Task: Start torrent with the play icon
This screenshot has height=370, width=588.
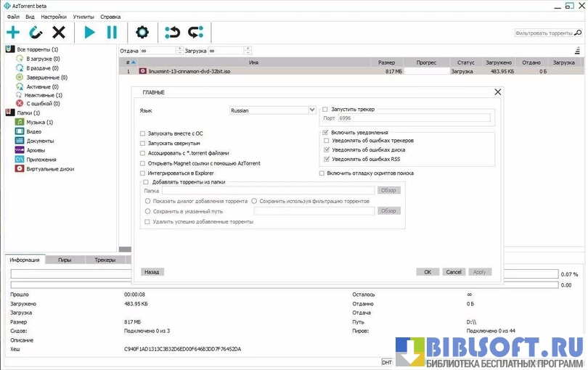Action: pos(89,32)
